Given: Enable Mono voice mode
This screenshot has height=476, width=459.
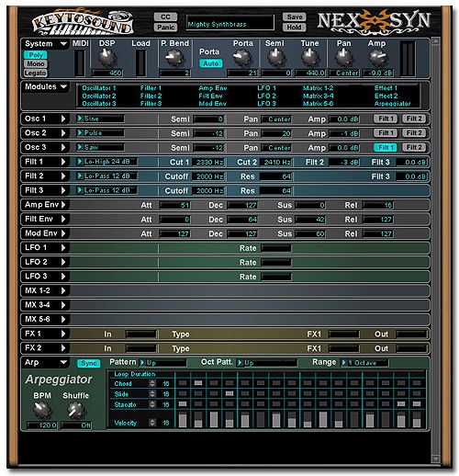Looking at the screenshot, I should [x=36, y=63].
